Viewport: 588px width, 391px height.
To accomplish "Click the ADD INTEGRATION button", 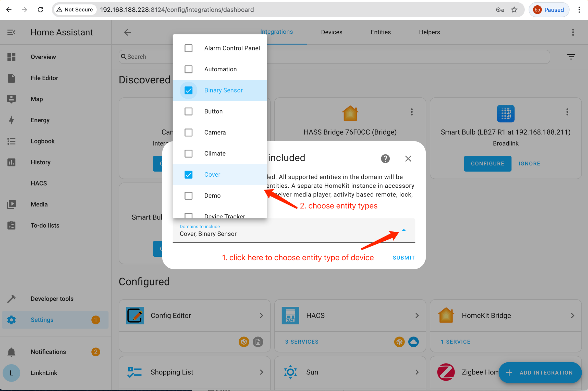I will [x=540, y=372].
